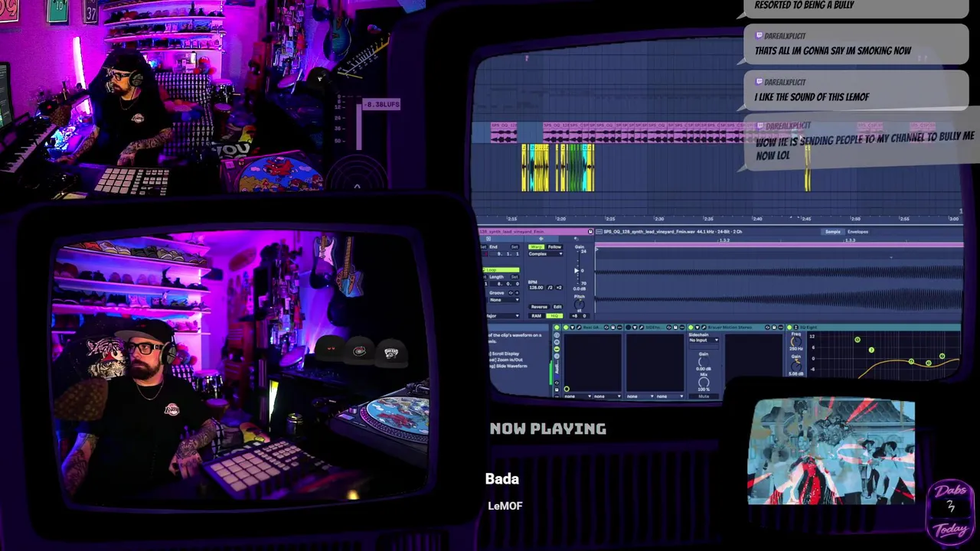Click Set button next to Length
The height and width of the screenshot is (551, 980).
click(514, 277)
